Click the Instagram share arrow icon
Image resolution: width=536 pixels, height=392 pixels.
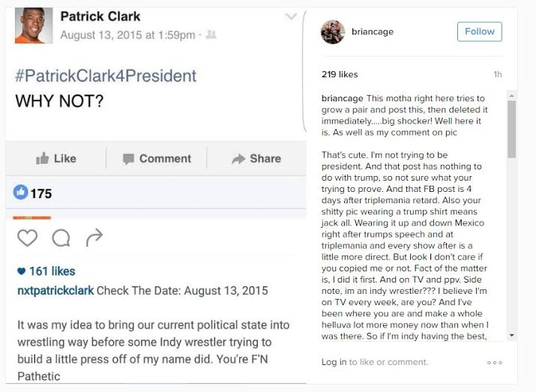coord(94,237)
